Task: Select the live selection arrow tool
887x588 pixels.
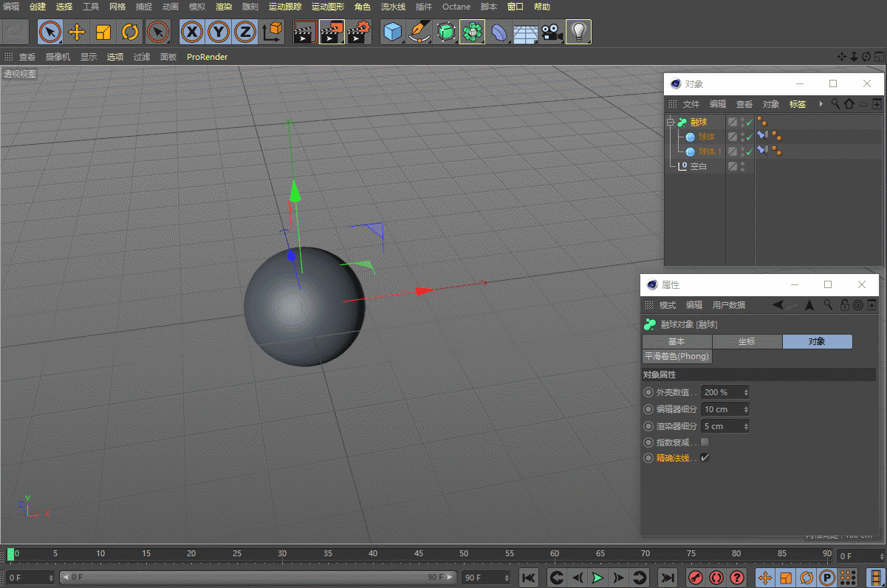Action: pyautogui.click(x=49, y=32)
